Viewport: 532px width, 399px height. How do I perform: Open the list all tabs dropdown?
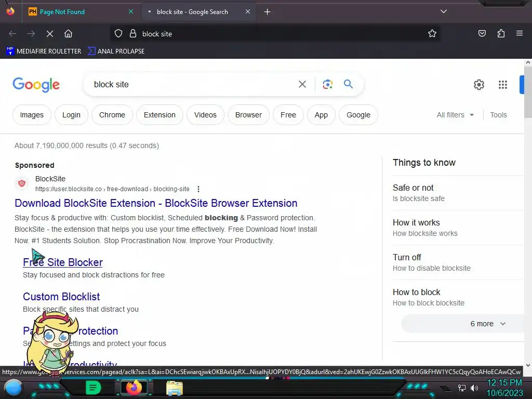click(x=444, y=11)
